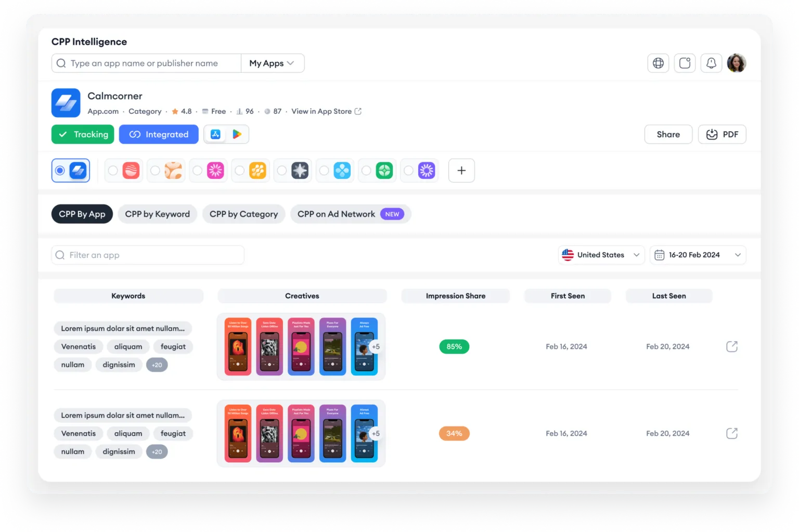
Task: Select the radio button beside the pink flower app
Action: pos(197,171)
